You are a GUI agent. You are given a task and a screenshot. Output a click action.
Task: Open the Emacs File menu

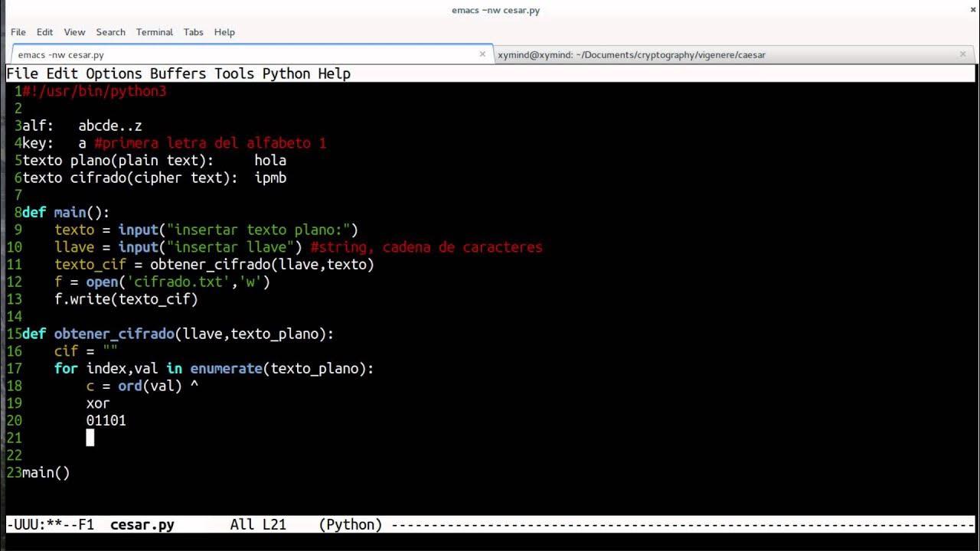[22, 74]
